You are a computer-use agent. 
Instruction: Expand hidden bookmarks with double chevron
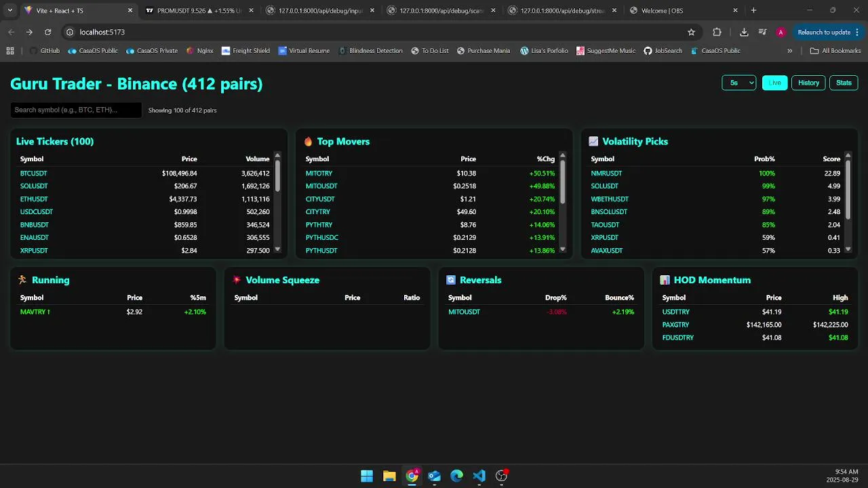[789, 51]
